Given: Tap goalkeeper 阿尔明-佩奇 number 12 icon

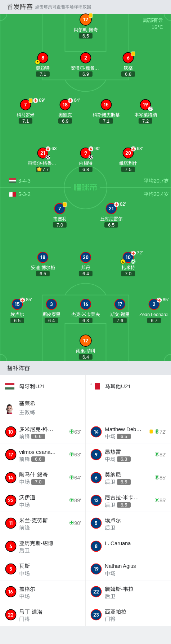Looking at the screenshot, I should 85,19.
